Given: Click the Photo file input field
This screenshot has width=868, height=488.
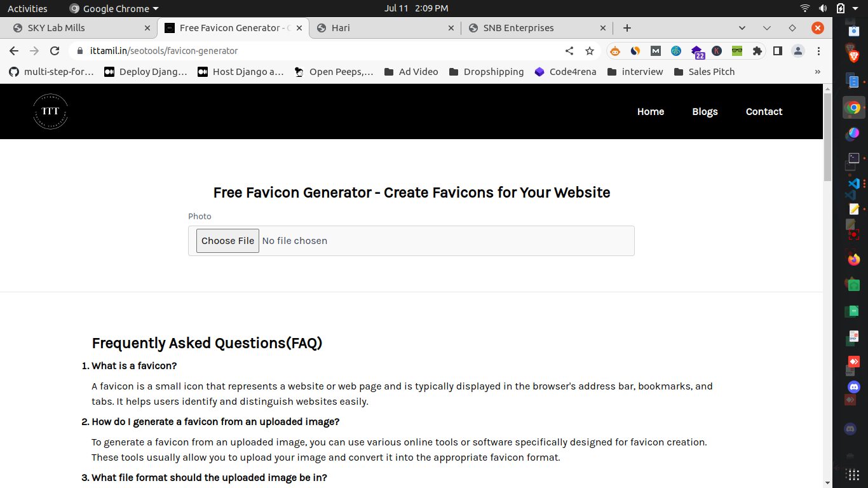Looking at the screenshot, I should (411, 241).
